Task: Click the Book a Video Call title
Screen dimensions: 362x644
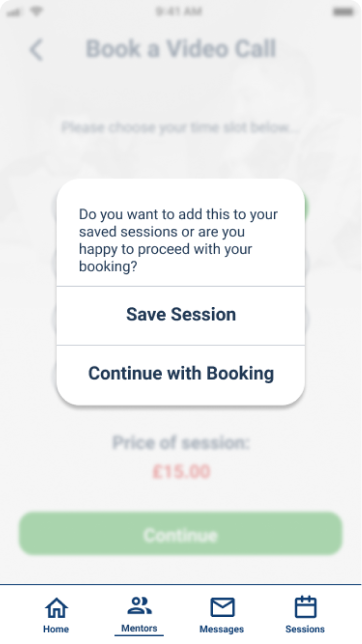Action: point(181,49)
